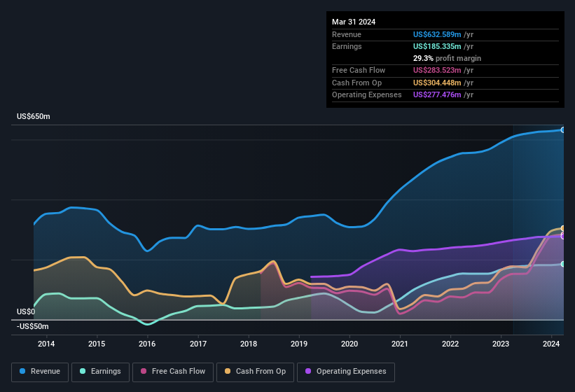The image size is (575, 392).
Task: Show or hide Cash From Op series
Action: (255, 372)
